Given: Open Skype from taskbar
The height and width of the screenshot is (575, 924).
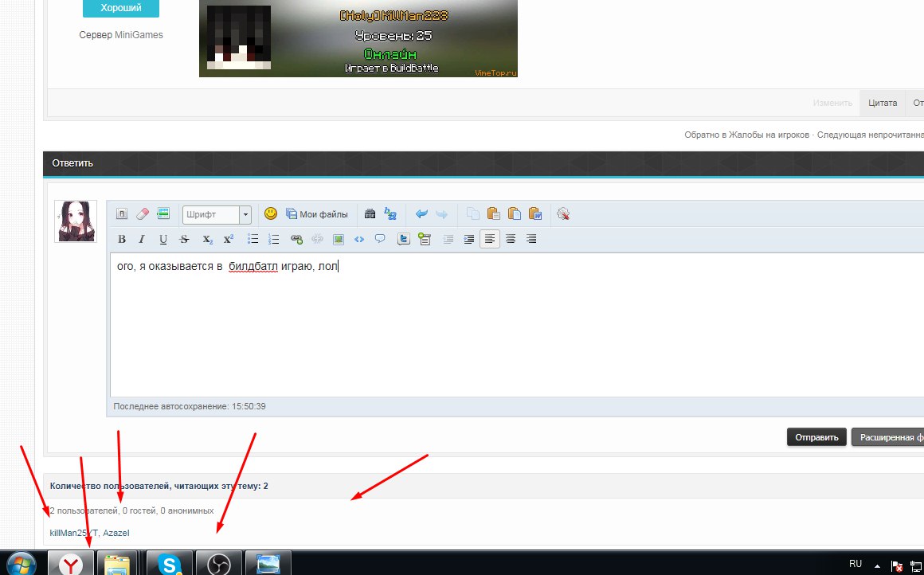Looking at the screenshot, I should (169, 564).
